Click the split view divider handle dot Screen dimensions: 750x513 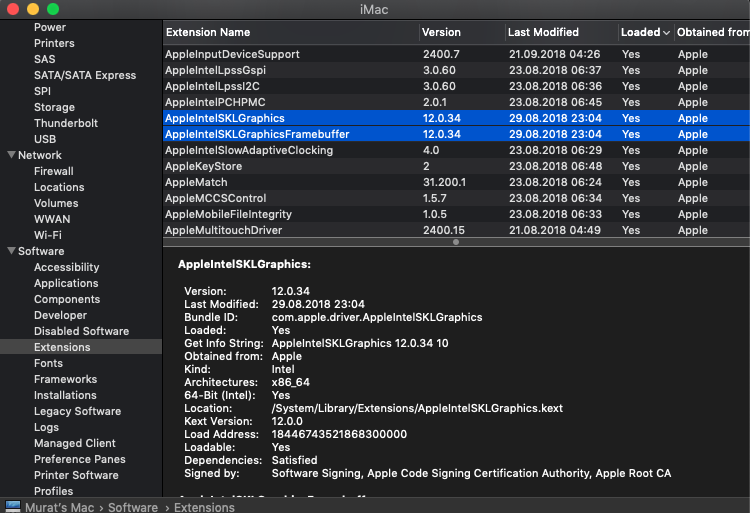(456, 242)
